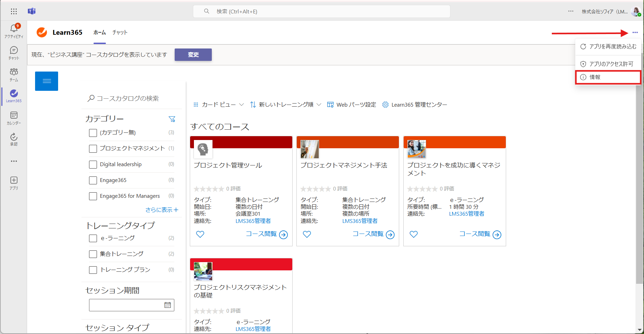Click プロジェクトリスクマネジメントの基礎 course thumbnail
This screenshot has width=644, height=334.
(203, 271)
